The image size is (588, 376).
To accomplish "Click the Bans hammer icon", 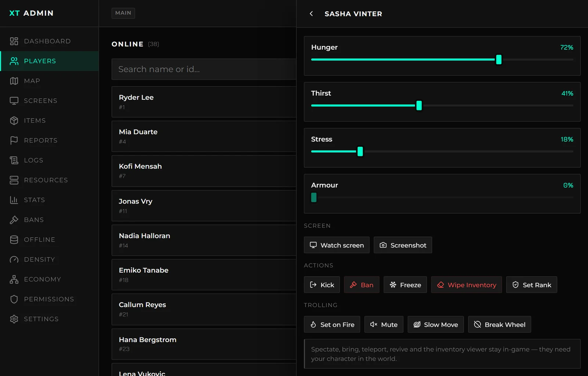I will pyautogui.click(x=14, y=220).
